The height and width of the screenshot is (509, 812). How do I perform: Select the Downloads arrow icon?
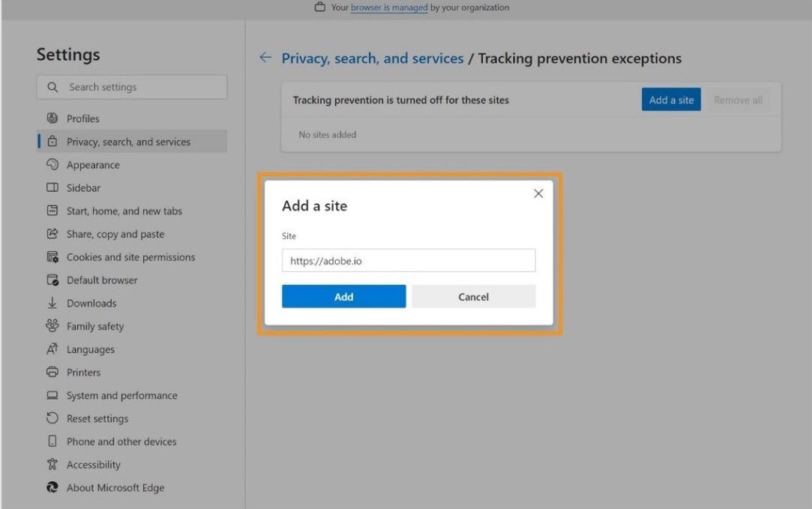pyautogui.click(x=52, y=303)
